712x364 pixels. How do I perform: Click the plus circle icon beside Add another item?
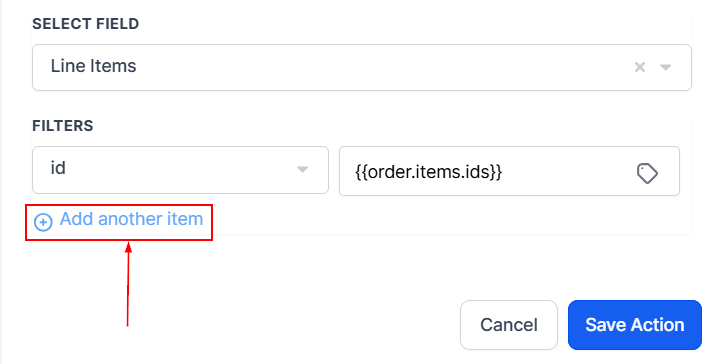[43, 222]
